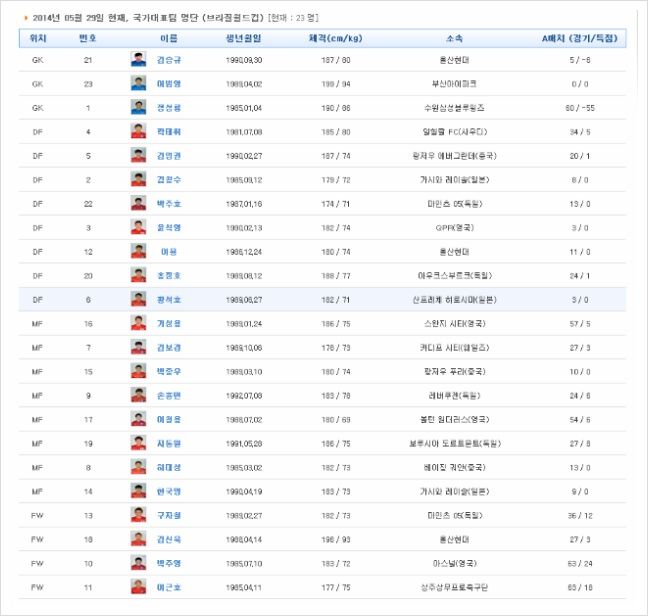This screenshot has height=616, width=648.
Task: Click the 체격(cm/kg) column header
Action: [336, 38]
